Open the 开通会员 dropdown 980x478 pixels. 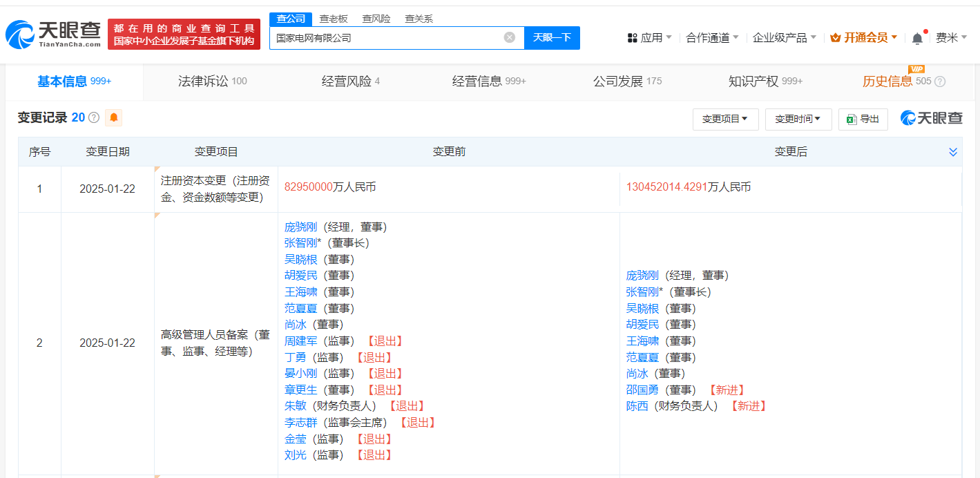[x=863, y=38]
